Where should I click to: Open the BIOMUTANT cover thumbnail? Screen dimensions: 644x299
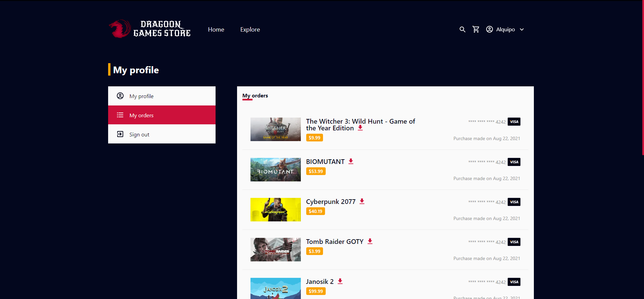(276, 170)
